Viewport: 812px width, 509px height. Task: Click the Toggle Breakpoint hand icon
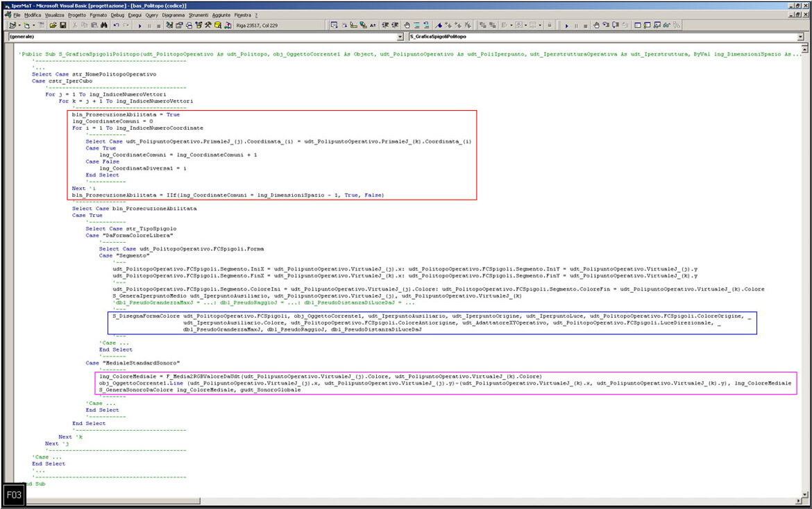pyautogui.click(x=407, y=25)
